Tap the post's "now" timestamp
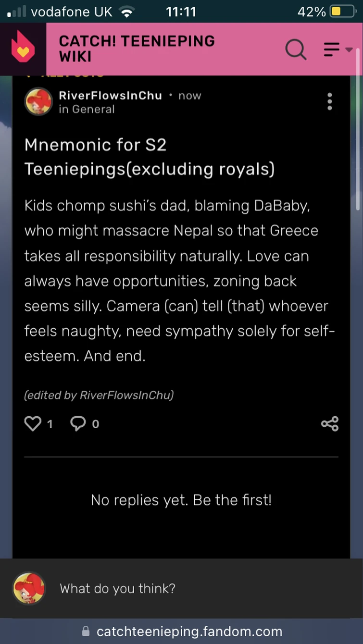This screenshot has height=644, width=363. coord(189,95)
